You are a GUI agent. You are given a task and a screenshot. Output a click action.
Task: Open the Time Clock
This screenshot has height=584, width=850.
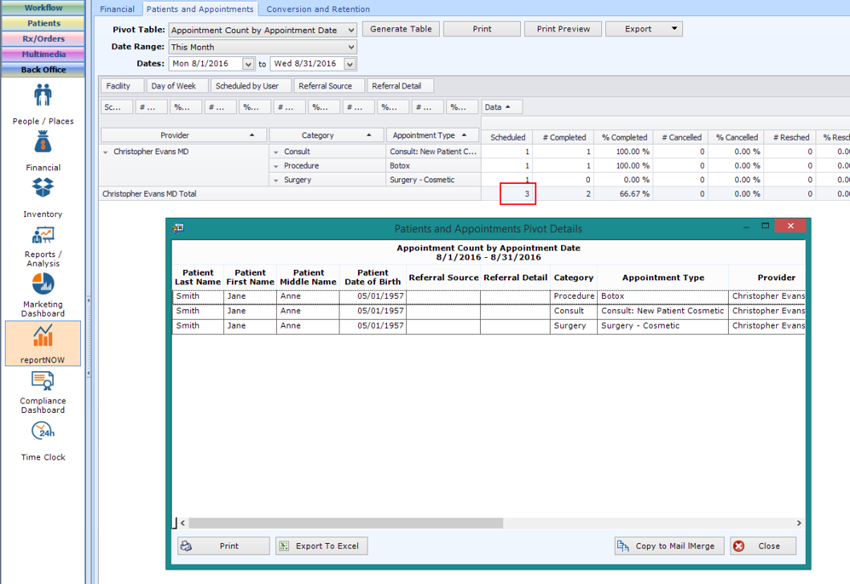43,440
